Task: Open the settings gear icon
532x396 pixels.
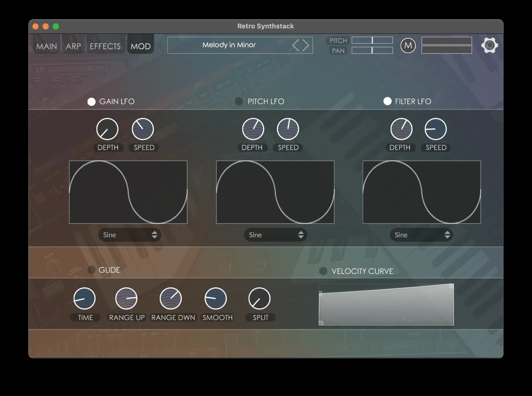Action: click(490, 45)
